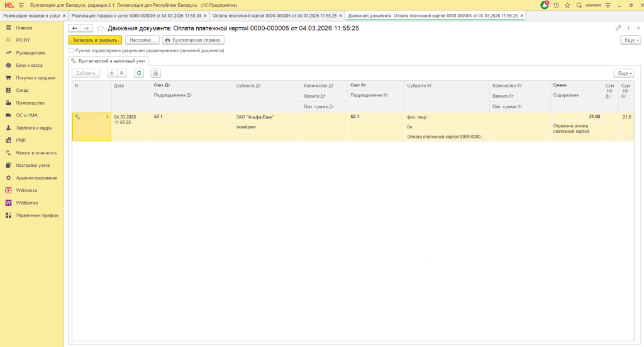The height and width of the screenshot is (347, 644).
Task: Click the Бухгалтерская справка print button
Action: (193, 40)
